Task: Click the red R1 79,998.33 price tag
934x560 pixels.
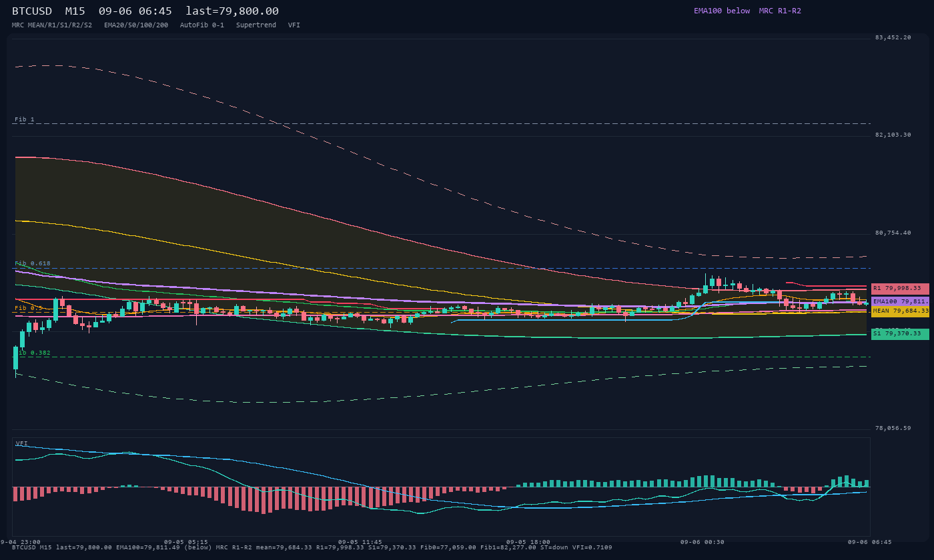Action: (x=900, y=289)
